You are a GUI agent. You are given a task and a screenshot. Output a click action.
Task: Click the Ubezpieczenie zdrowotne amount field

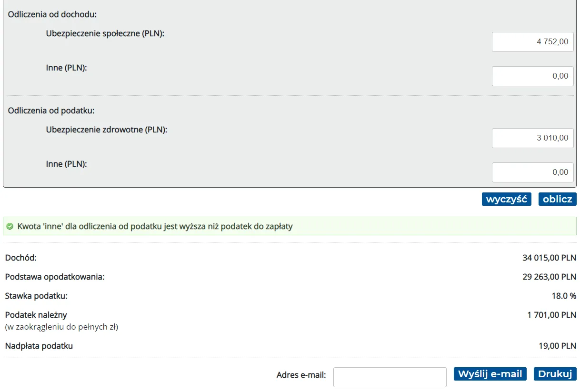(532, 138)
